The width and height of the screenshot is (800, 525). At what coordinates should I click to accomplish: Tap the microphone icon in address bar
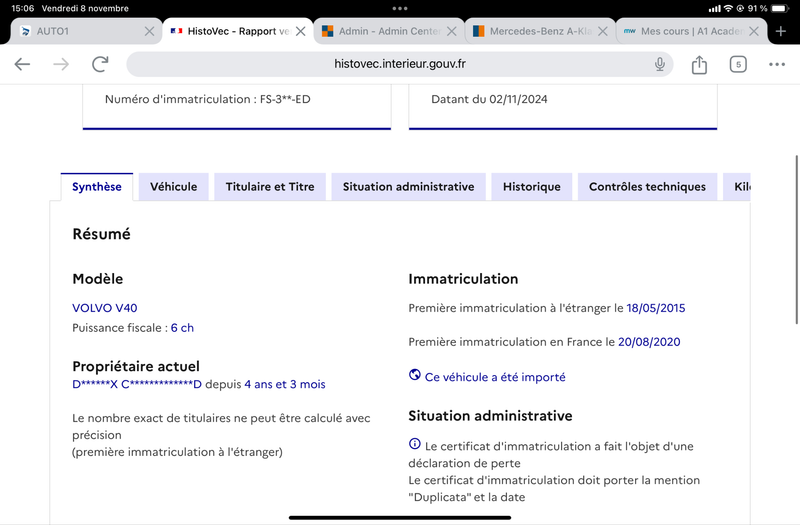[660, 64]
